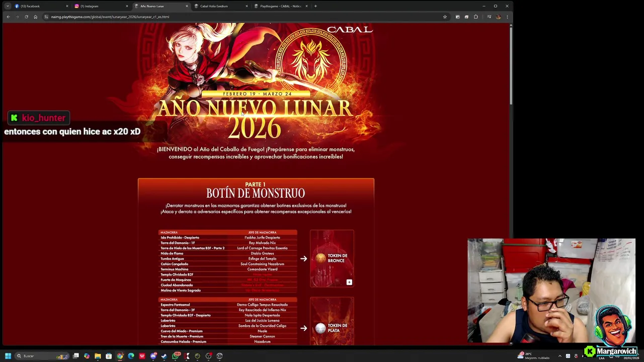Go to the browser home page
Viewport: 644px width, 362px height.
click(x=35, y=17)
